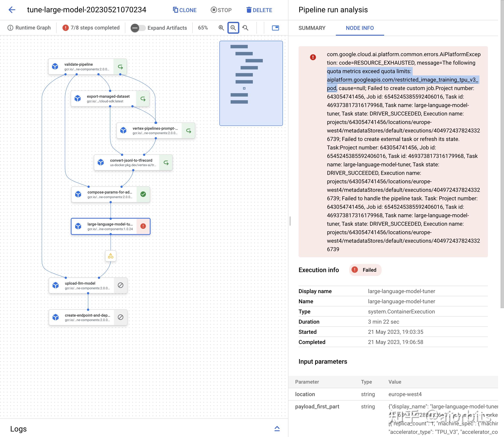This screenshot has height=437, width=504.
Task: Click the zoom in magnifier icon
Action: [x=221, y=28]
